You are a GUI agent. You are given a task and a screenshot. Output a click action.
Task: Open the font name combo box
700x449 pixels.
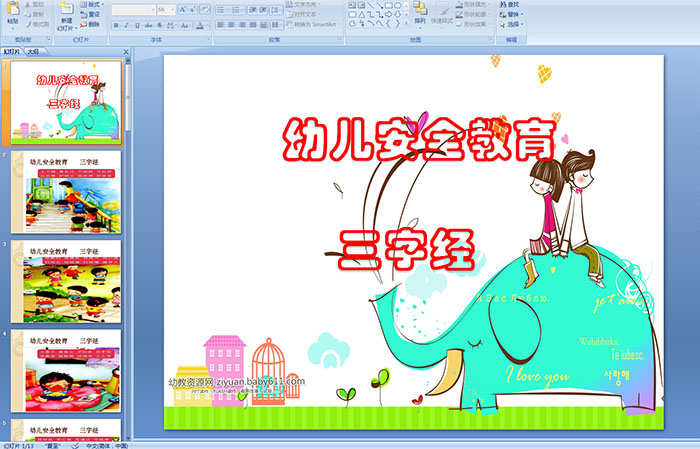[133, 10]
